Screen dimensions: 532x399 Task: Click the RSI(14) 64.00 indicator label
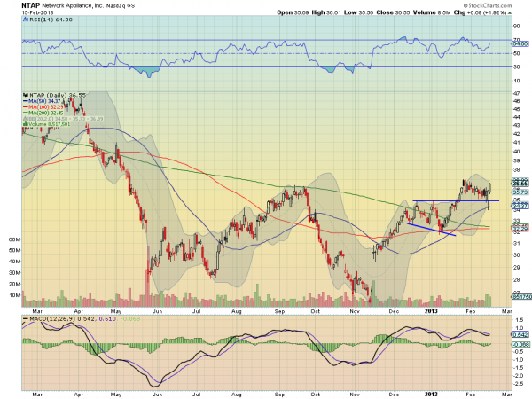(51, 20)
